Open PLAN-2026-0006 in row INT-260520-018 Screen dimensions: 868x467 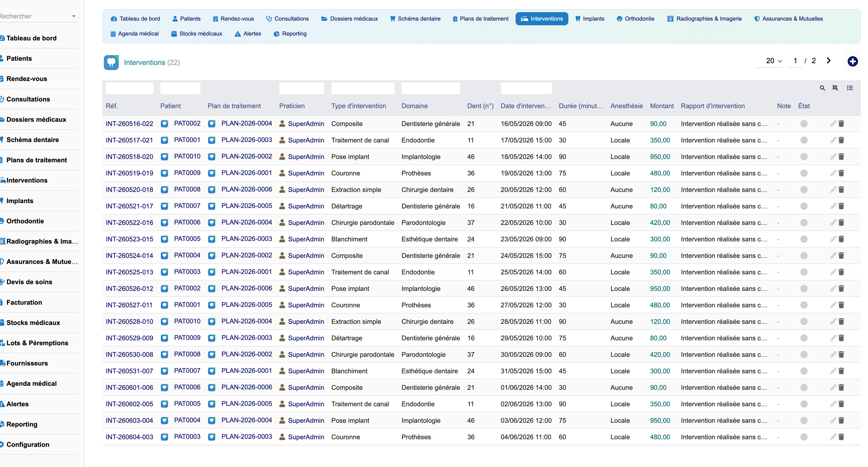tap(247, 189)
